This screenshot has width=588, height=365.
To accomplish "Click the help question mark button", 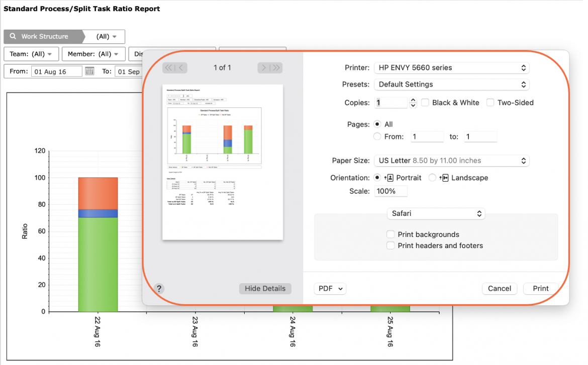I will pos(159,289).
